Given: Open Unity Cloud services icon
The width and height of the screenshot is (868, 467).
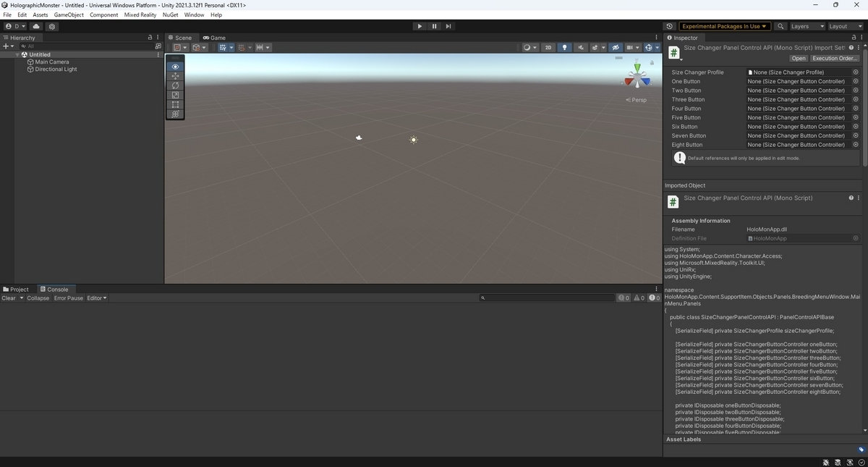Looking at the screenshot, I should 36,26.
